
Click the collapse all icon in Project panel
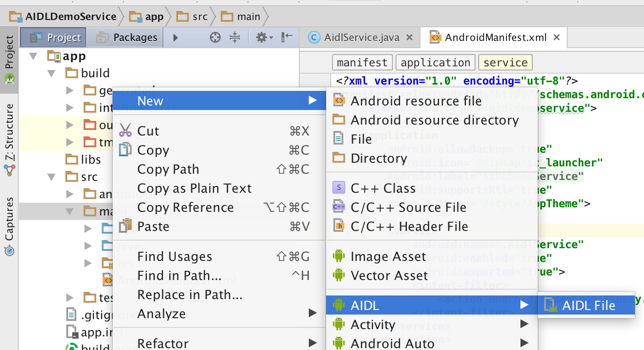[x=234, y=37]
